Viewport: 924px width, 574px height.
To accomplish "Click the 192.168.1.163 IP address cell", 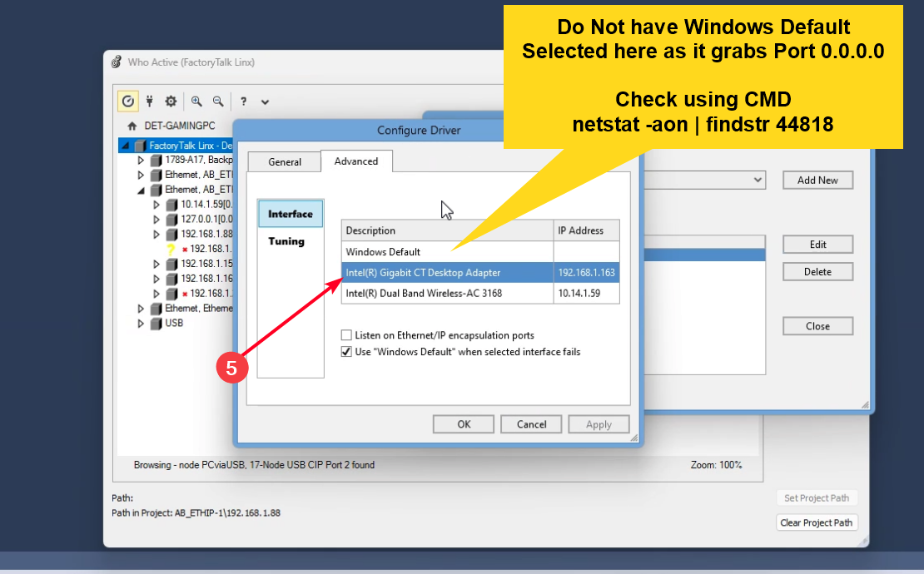I will [x=586, y=273].
